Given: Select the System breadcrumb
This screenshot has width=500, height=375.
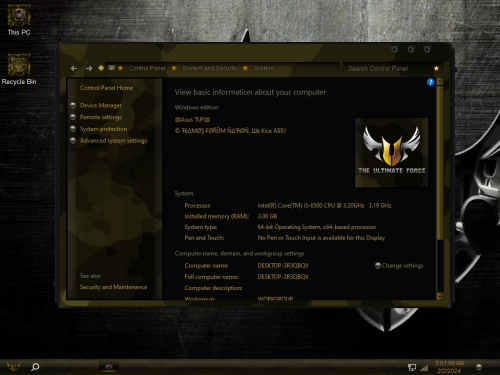Looking at the screenshot, I should tap(264, 68).
